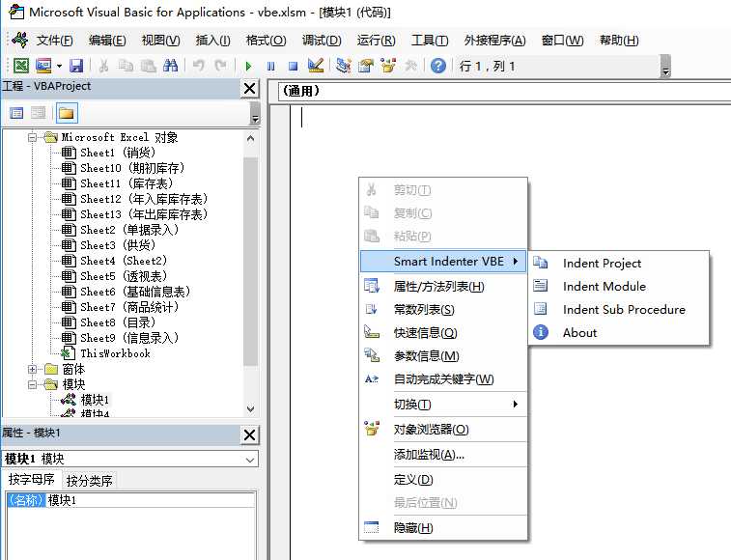Click the Redo arrow in the toolbar

[220, 66]
